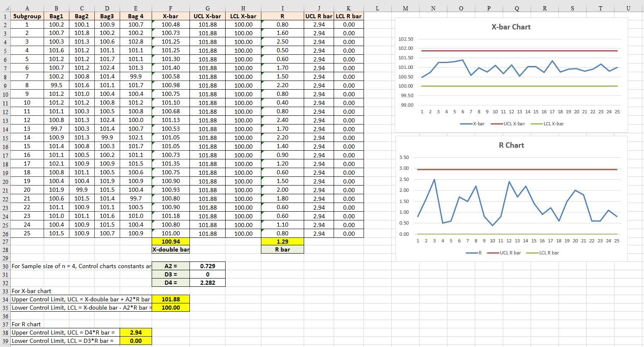
Task: Click the yellow UCL cell showing 101.88
Action: pos(171,299)
